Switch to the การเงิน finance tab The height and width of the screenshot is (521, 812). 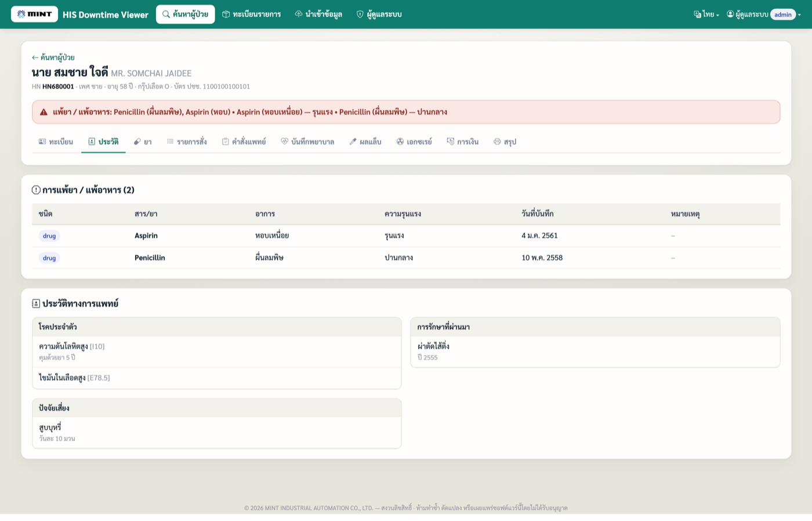(463, 142)
